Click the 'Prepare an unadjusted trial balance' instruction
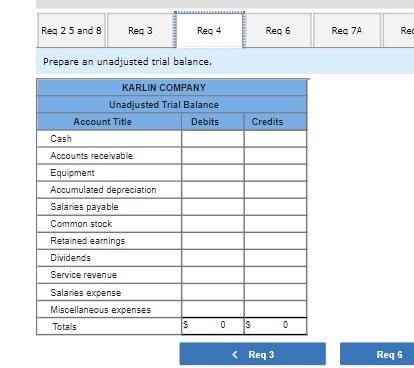The image size is (414, 368). (127, 62)
